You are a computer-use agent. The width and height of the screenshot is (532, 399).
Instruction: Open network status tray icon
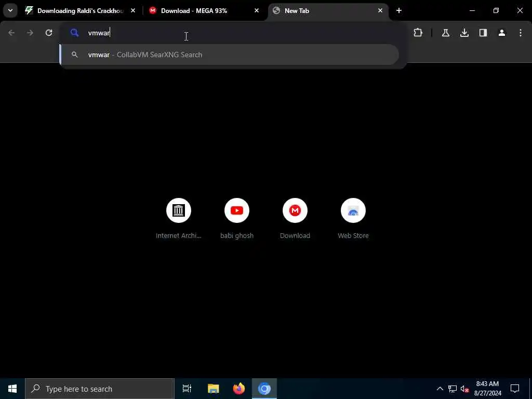pos(453,389)
